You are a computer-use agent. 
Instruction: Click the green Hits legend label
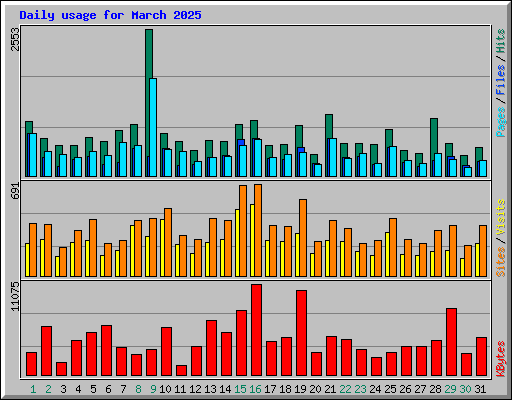click(500, 41)
